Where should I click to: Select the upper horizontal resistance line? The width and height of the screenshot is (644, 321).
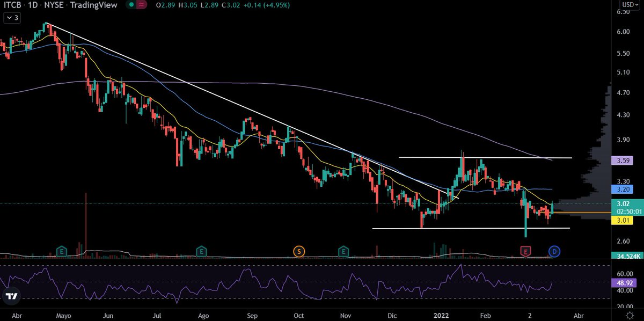tap(485, 157)
